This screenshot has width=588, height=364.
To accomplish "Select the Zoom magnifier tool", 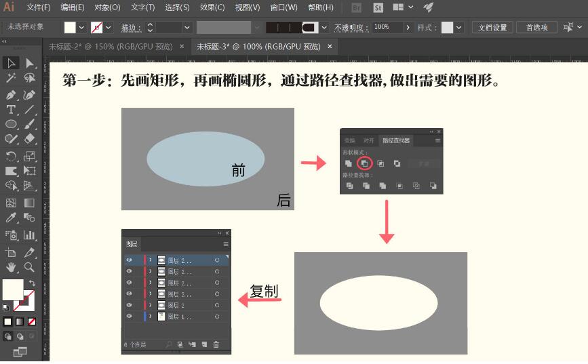I will click(x=30, y=268).
